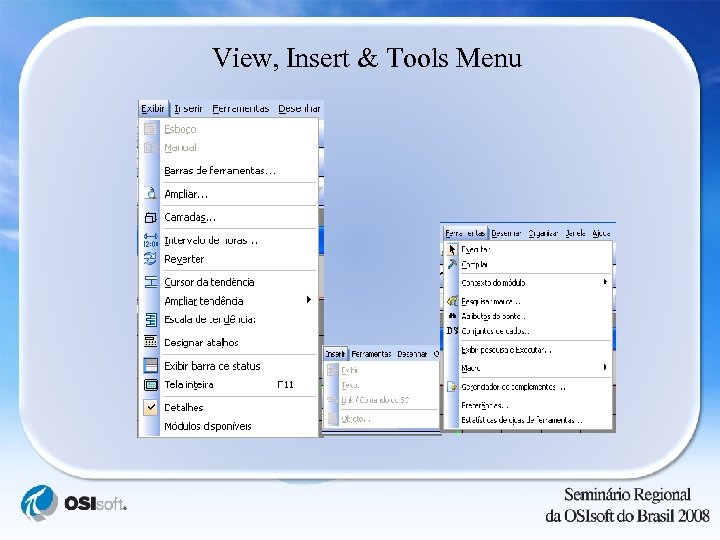Click the Exibir barra de status icon
720x540 pixels.
(151, 366)
